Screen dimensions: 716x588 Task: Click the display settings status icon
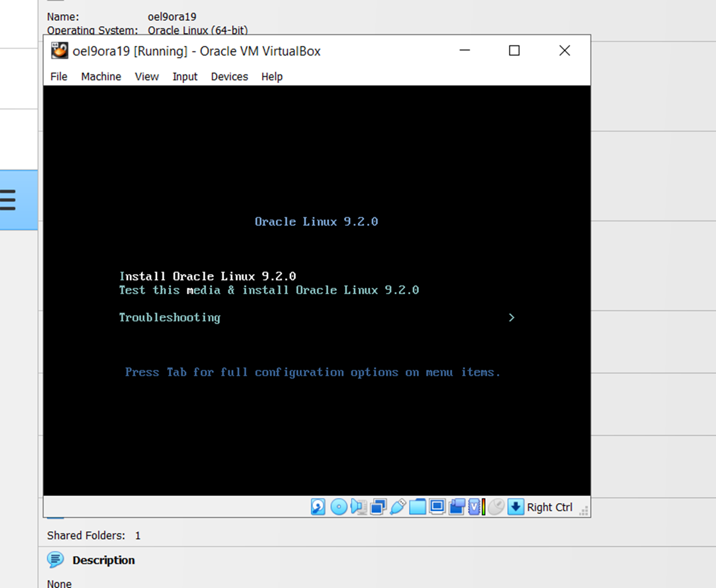pos(437,507)
